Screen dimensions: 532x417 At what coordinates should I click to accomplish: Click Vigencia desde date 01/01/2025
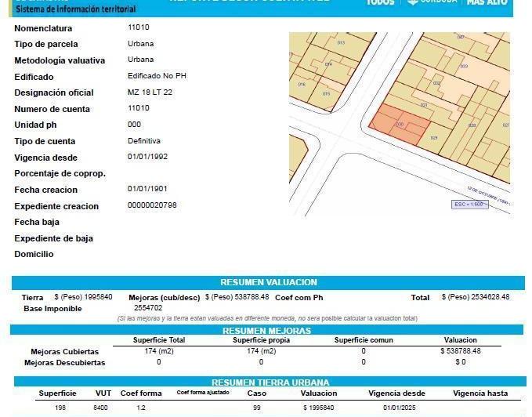coord(400,408)
